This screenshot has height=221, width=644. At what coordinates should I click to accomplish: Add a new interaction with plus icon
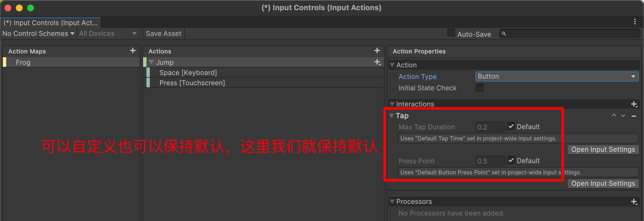point(634,104)
